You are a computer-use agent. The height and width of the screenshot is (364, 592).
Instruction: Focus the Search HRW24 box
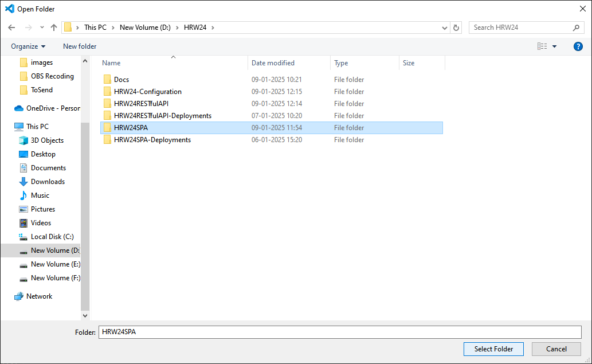(x=520, y=28)
